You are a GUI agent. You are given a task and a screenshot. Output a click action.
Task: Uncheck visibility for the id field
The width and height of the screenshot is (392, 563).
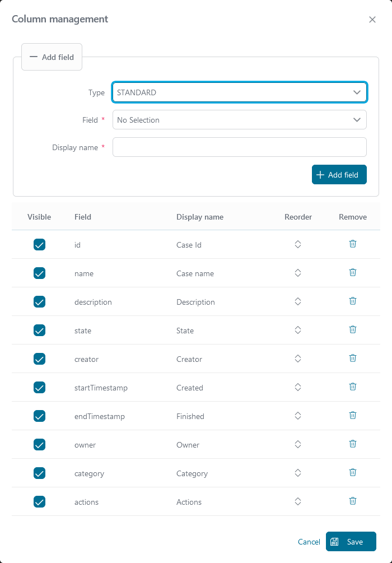click(40, 244)
